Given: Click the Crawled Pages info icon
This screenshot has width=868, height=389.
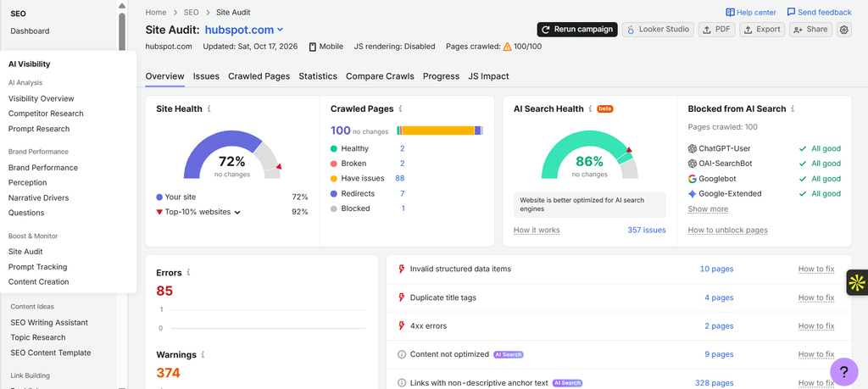Looking at the screenshot, I should click(400, 109).
